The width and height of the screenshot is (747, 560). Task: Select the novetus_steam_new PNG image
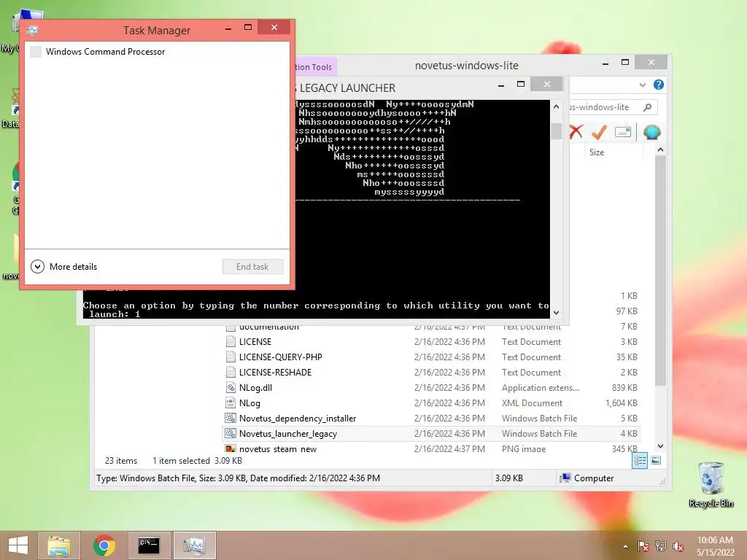431,448
